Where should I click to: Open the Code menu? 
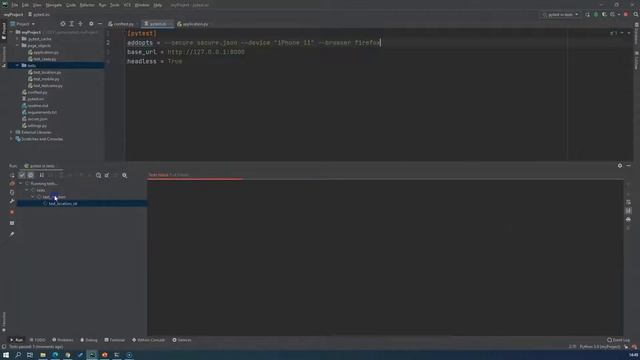point(71,5)
